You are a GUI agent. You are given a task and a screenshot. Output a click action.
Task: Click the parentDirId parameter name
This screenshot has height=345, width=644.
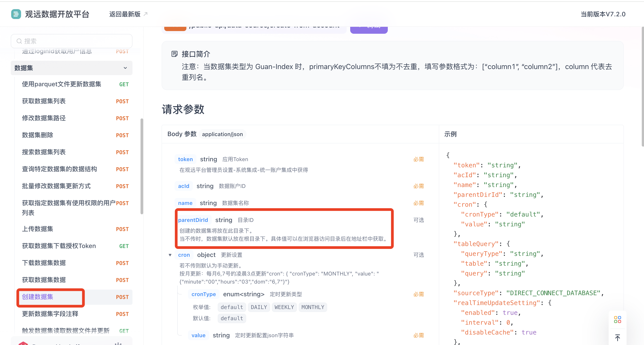tap(193, 220)
